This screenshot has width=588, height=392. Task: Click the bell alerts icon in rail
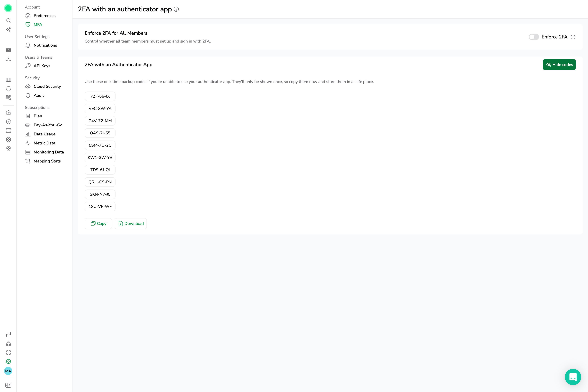pos(9,89)
